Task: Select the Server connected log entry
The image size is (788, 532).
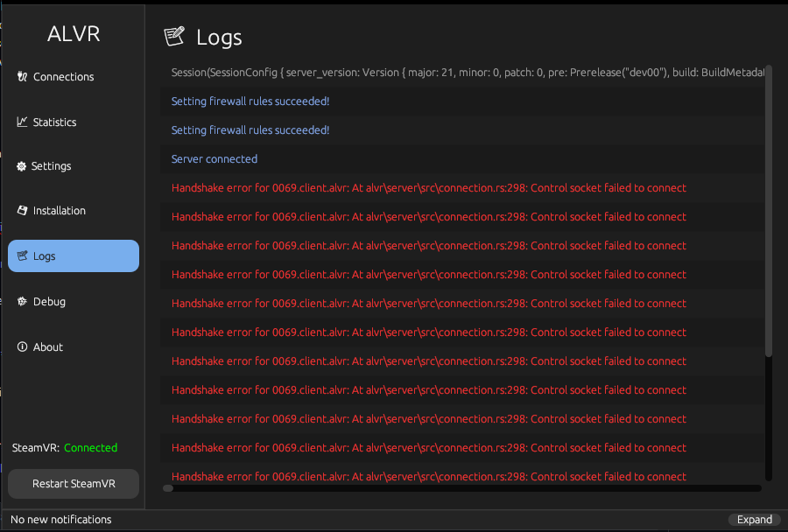Action: pyautogui.click(x=215, y=159)
